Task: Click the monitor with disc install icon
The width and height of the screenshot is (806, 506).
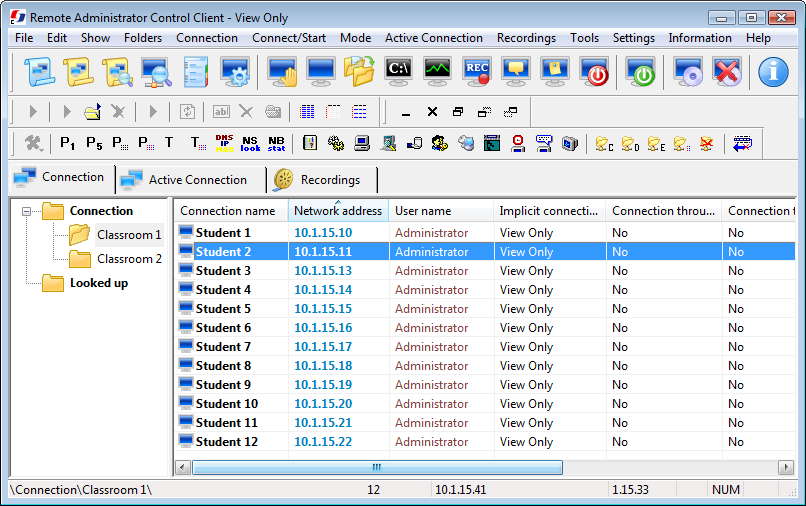Action: 688,71
